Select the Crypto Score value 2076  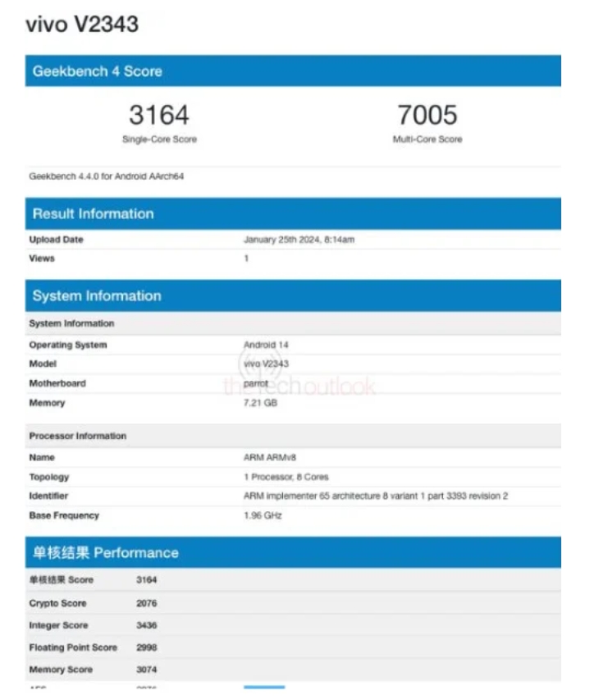(146, 603)
